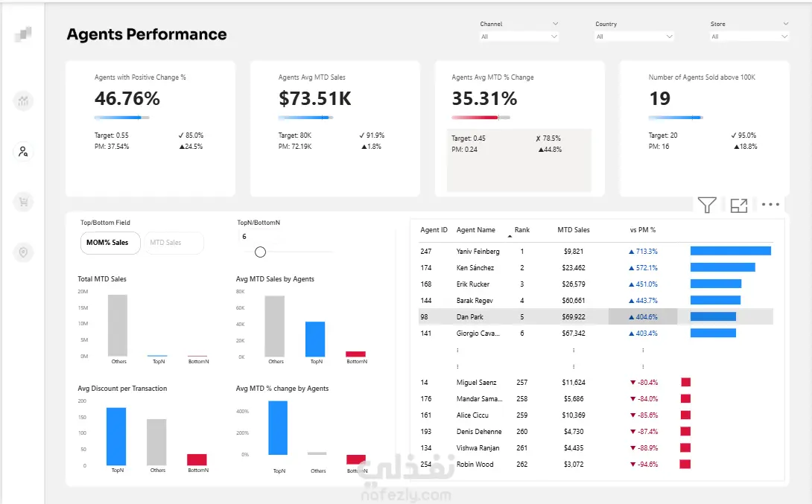Open focus mode icon above the table
The width and height of the screenshot is (812, 504).
coord(739,205)
